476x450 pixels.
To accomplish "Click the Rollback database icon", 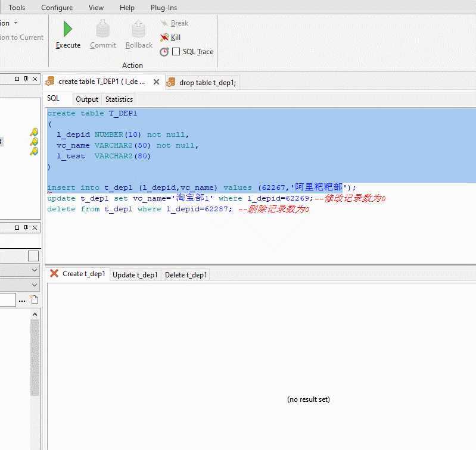I will click(139, 29).
